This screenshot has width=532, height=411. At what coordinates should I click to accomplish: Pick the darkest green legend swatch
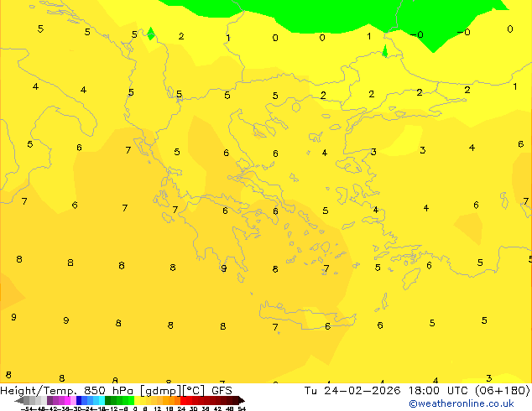[108, 400]
